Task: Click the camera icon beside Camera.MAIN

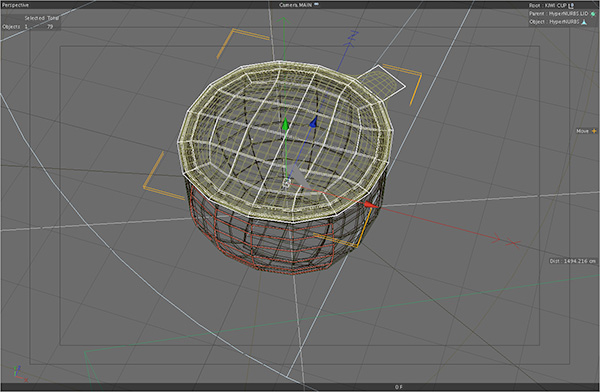Action: (x=316, y=5)
